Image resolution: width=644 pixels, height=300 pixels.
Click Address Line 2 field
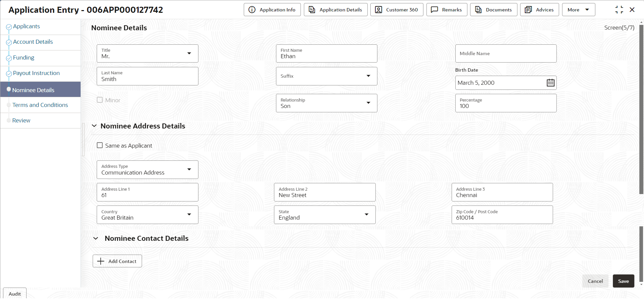(x=325, y=192)
